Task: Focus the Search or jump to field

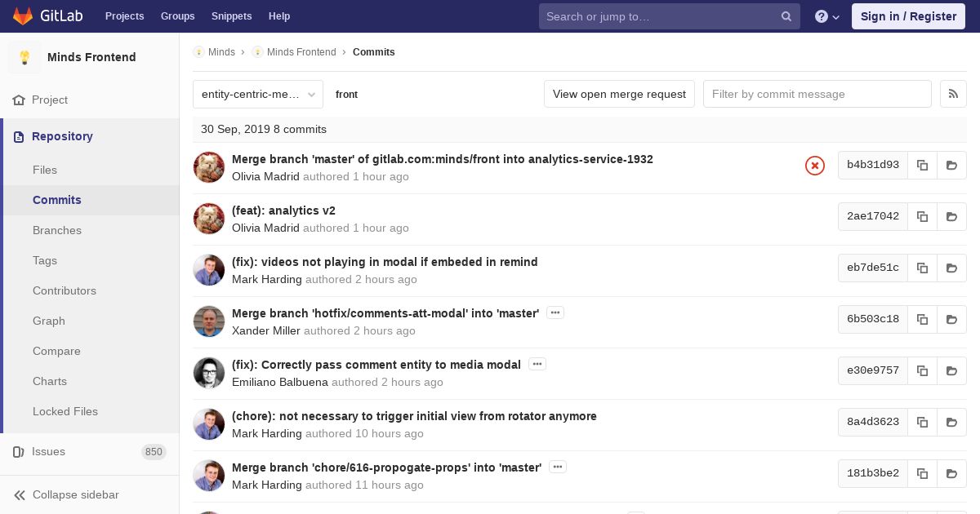Action: coord(669,16)
